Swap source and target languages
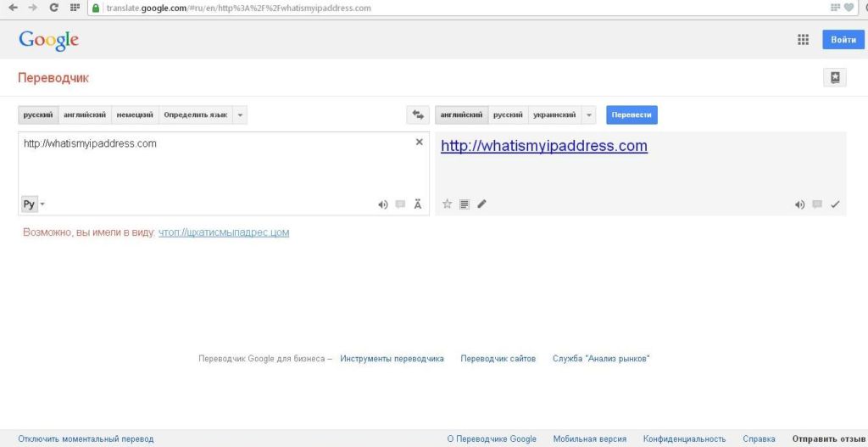 [x=417, y=115]
